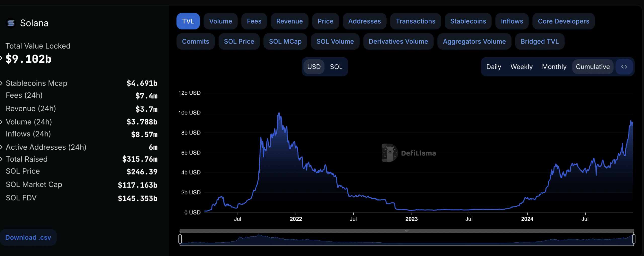Select the Daily grouping
Screen dimensions: 644x256
(x=494, y=67)
